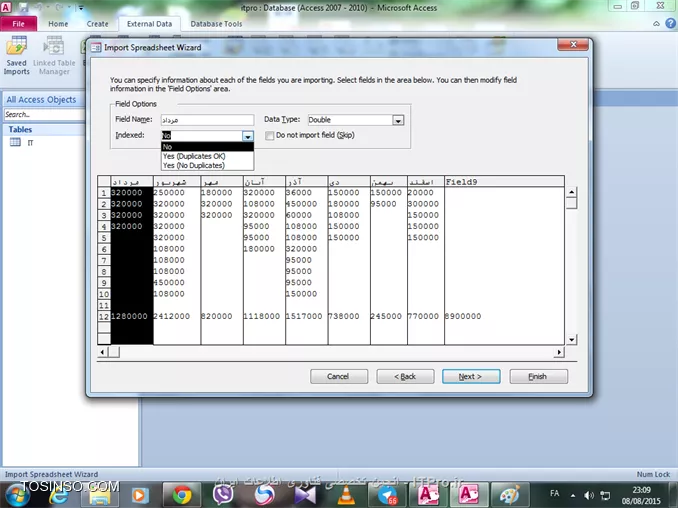
Task: Click the Next button in wizard
Action: [x=470, y=376]
